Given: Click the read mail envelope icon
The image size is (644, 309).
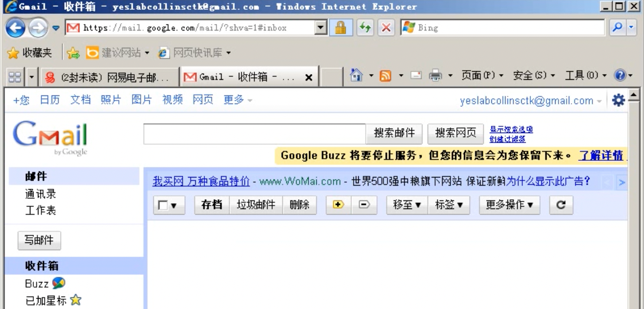Looking at the screenshot, I should pyautogui.click(x=417, y=75).
